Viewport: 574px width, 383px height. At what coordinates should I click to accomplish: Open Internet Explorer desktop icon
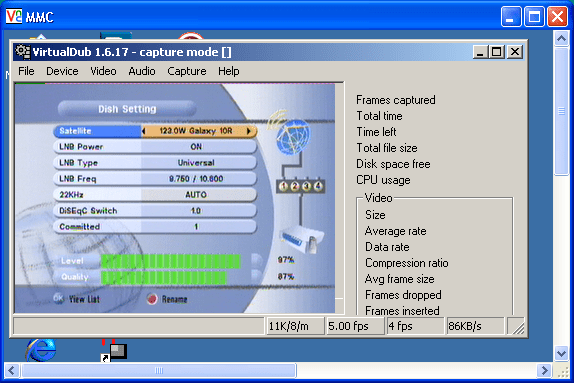(x=41, y=350)
